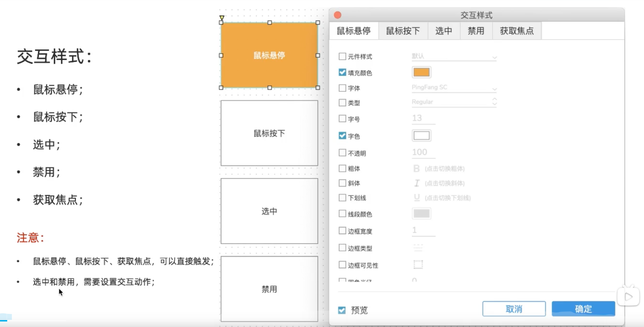Click the border type line-style icon

418,248
